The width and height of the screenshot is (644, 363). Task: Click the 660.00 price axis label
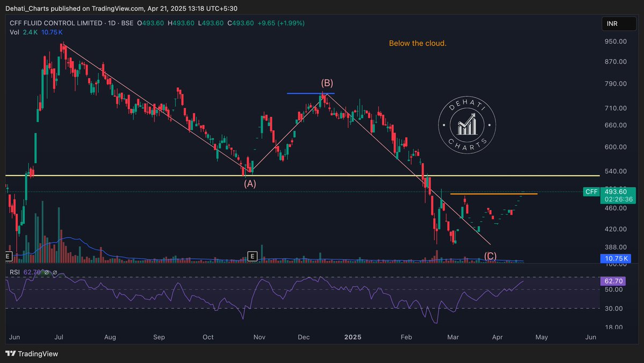[x=616, y=125]
